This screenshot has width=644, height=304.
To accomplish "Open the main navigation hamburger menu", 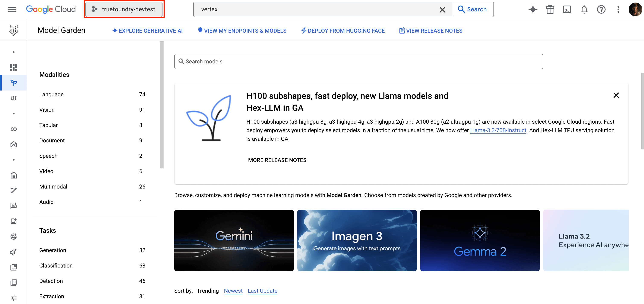I will pyautogui.click(x=12, y=9).
